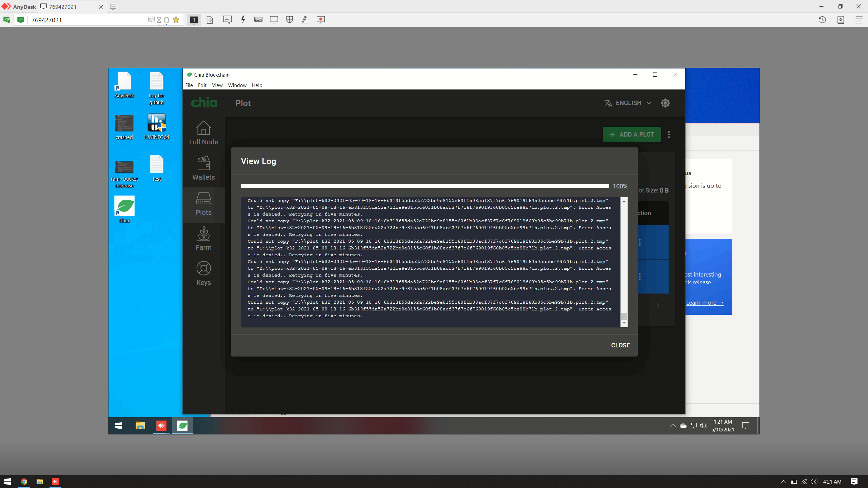Click the log text area
The image size is (868, 488).
tap(431, 262)
